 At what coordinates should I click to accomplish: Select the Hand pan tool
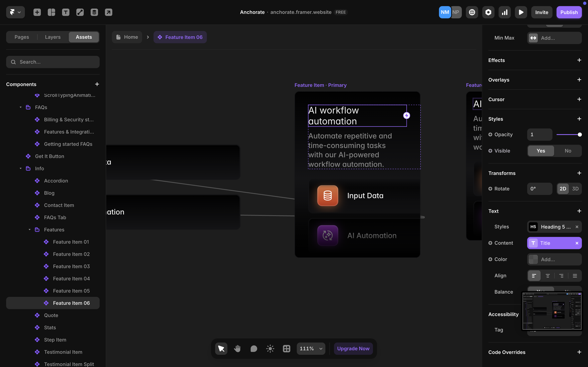(x=237, y=348)
